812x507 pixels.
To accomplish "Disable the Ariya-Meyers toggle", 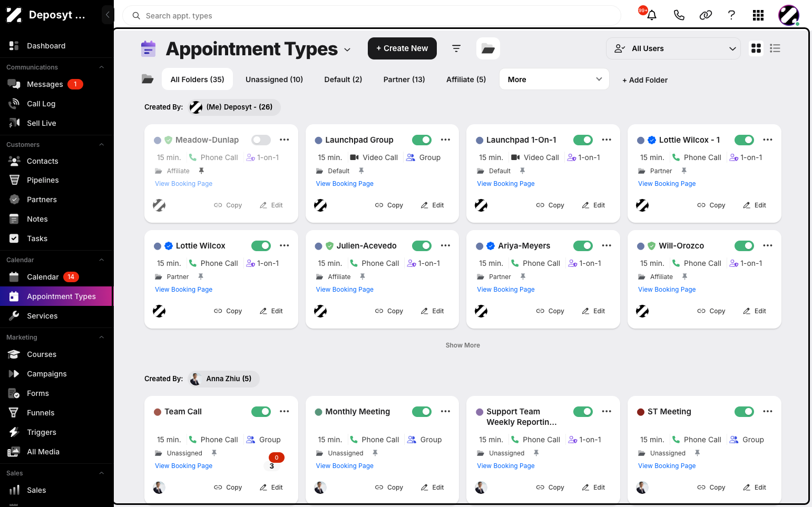I will pyautogui.click(x=583, y=246).
